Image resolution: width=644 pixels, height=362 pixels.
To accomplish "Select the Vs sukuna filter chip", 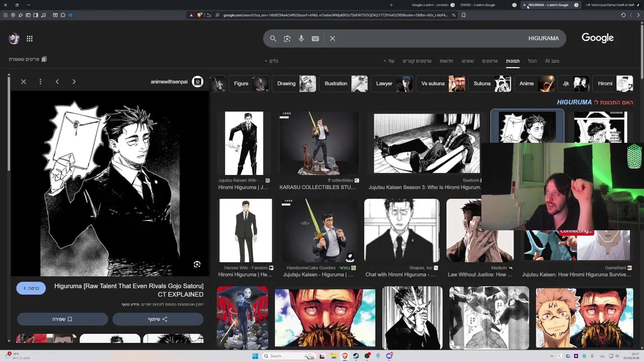I will 441,83.
